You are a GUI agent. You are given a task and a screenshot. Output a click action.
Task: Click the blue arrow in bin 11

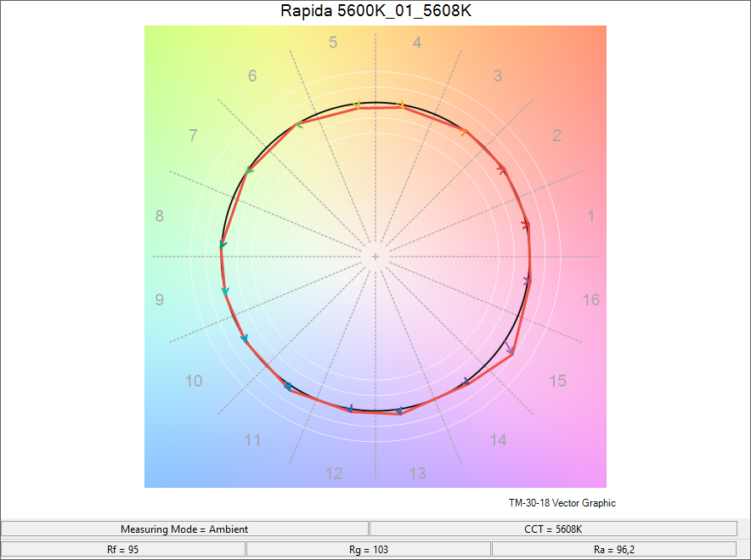coord(287,386)
